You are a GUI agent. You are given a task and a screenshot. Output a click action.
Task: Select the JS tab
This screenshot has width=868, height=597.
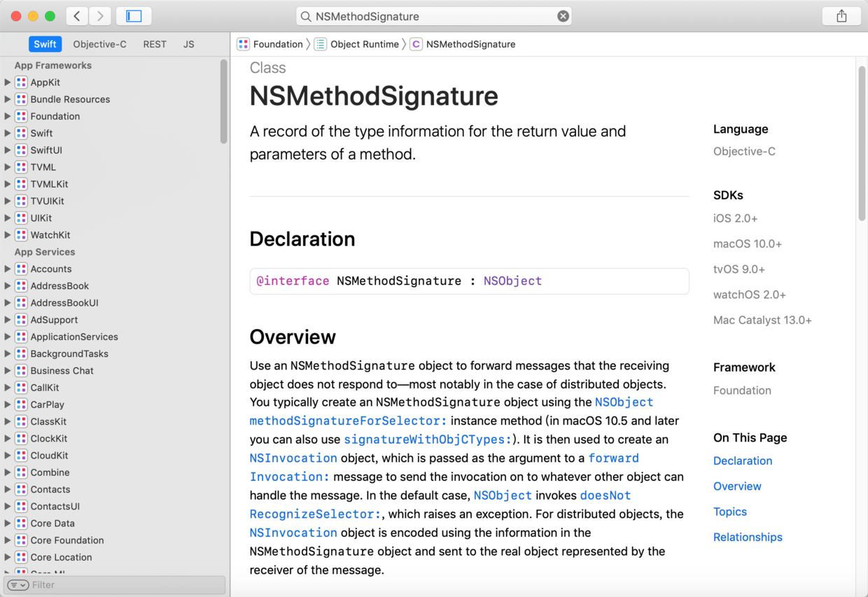(x=189, y=44)
